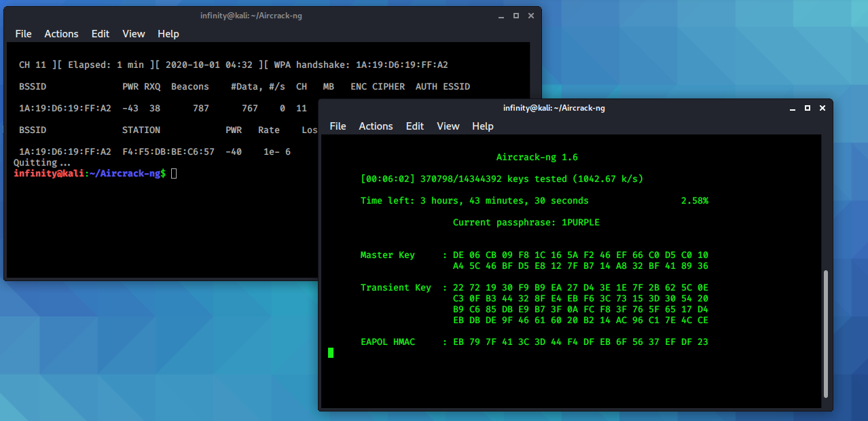The width and height of the screenshot is (868, 421).
Task: Maximize the front Aircrack-ng terminal window
Action: (x=808, y=108)
